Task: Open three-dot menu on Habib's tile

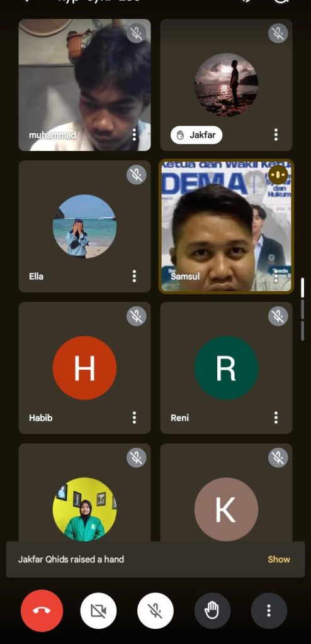Action: tap(134, 418)
